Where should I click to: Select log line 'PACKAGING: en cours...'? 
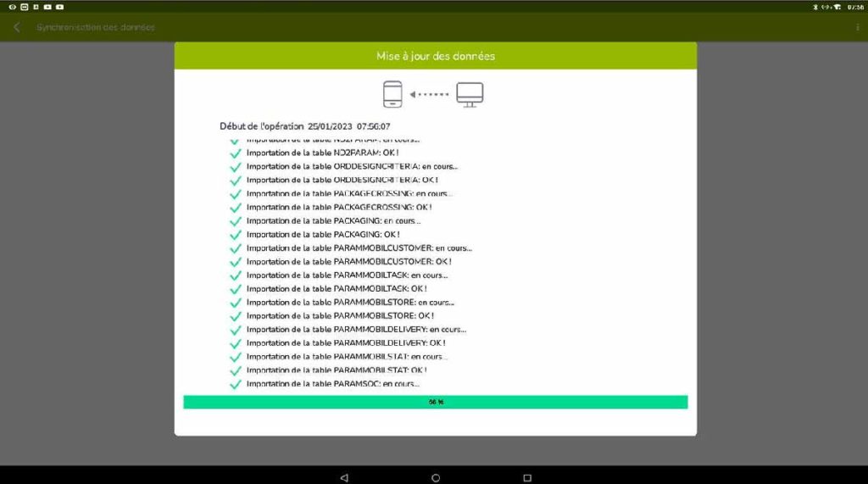(333, 220)
